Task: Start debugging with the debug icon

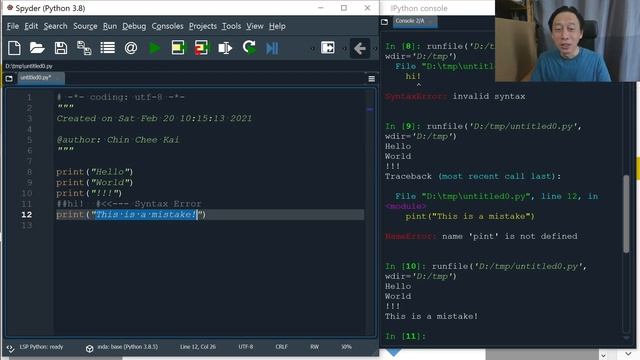Action: click(x=272, y=48)
